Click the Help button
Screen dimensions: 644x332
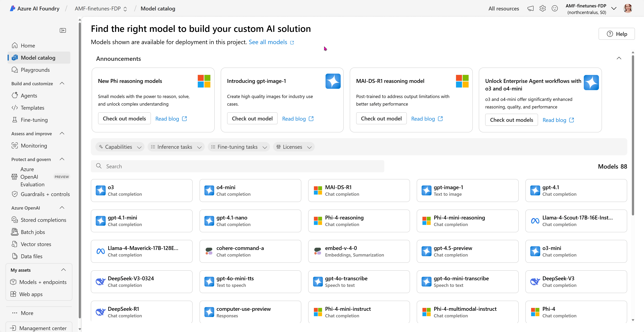[x=617, y=34]
